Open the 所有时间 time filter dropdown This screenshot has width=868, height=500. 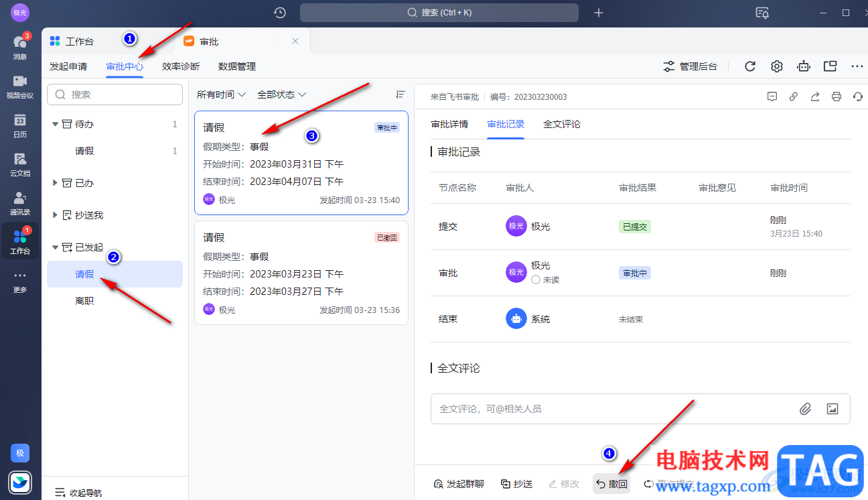(x=221, y=95)
